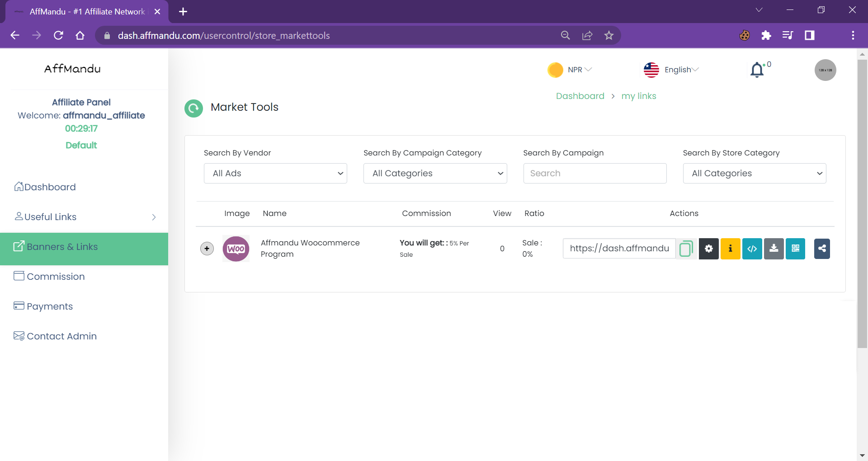Image resolution: width=868 pixels, height=461 pixels.
Task: Click the Affmandu Woocommerce Program name
Action: point(310,249)
